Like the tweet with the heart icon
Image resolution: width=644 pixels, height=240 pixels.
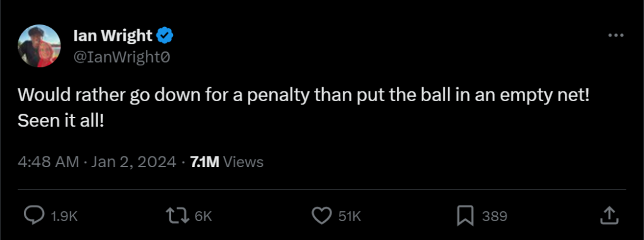tap(321, 215)
